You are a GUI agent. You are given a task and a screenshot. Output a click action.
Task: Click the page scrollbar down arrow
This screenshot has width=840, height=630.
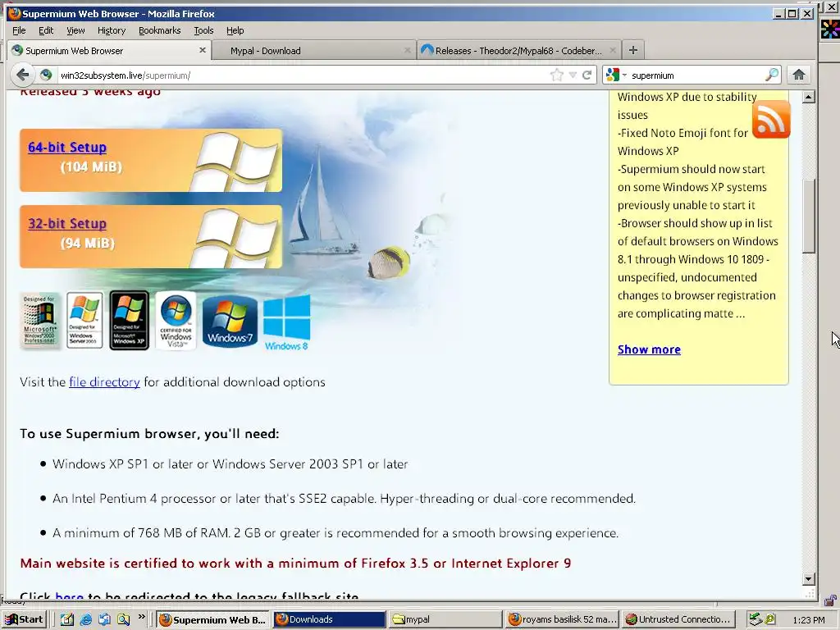[809, 579]
